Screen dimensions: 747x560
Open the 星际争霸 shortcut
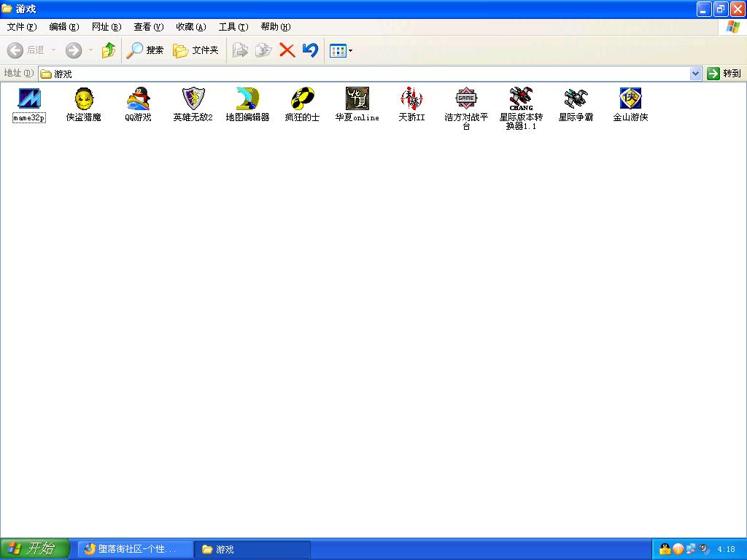(576, 99)
